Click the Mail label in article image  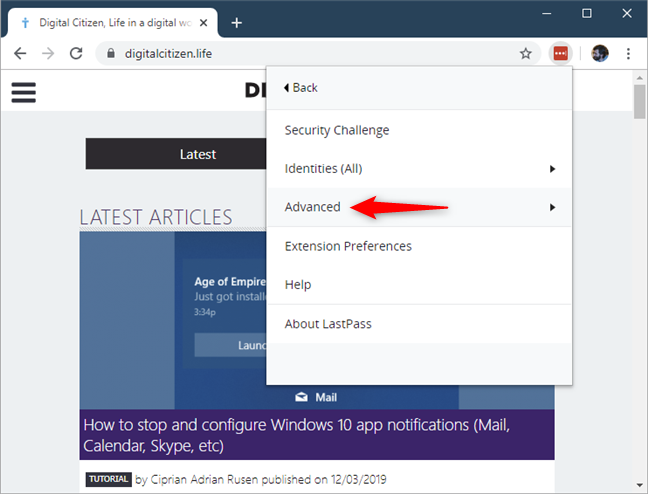point(326,397)
